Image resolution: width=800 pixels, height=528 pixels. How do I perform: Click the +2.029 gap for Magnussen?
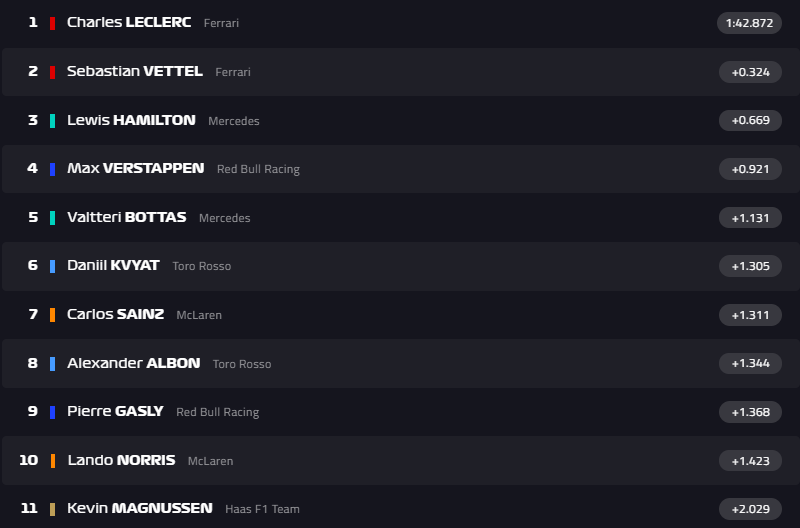(750, 509)
